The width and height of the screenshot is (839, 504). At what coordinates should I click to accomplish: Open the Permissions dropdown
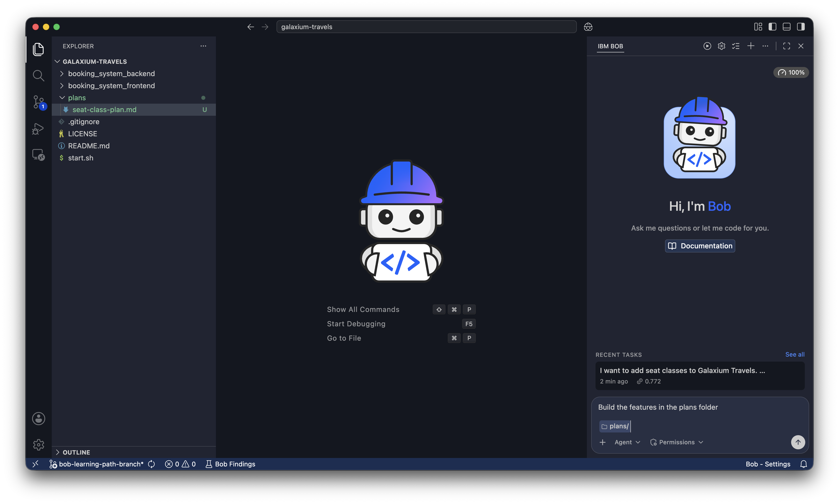pyautogui.click(x=677, y=442)
